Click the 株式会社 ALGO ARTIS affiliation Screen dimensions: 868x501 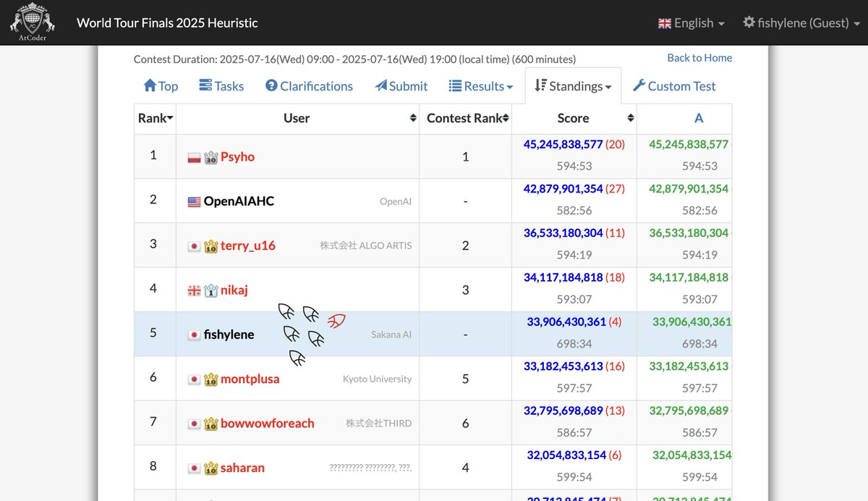pyautogui.click(x=366, y=245)
